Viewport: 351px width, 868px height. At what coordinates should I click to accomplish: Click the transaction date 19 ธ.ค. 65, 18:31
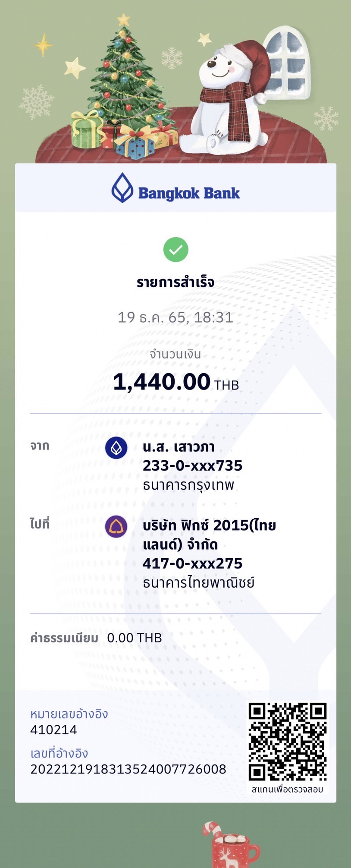point(175,318)
